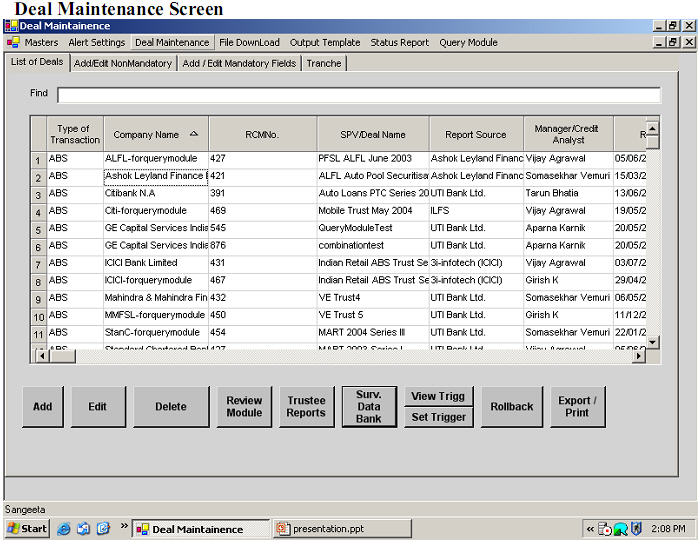Click the combinationtest deal name cell
Image resolution: width=700 pixels, height=544 pixels.
[373, 245]
